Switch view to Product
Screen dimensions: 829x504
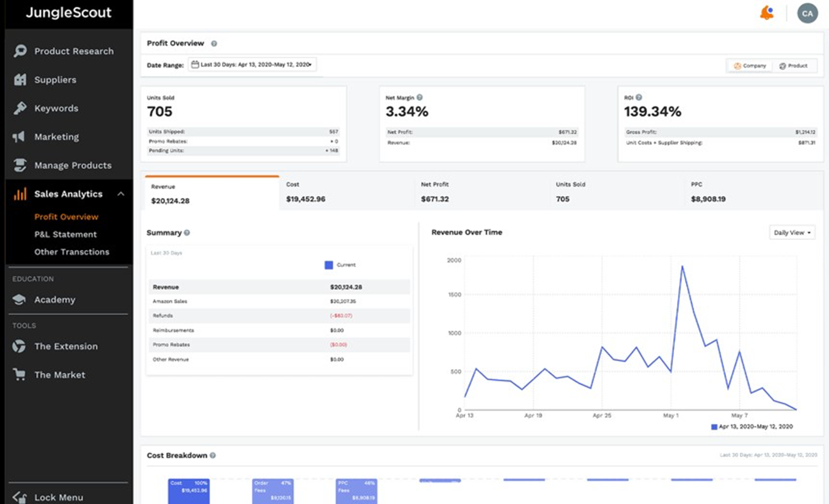(x=794, y=66)
